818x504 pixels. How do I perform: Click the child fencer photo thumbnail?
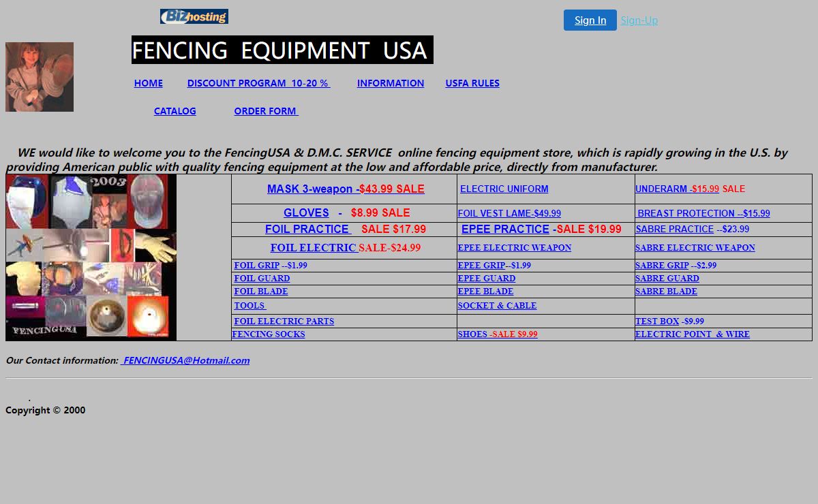click(x=40, y=77)
